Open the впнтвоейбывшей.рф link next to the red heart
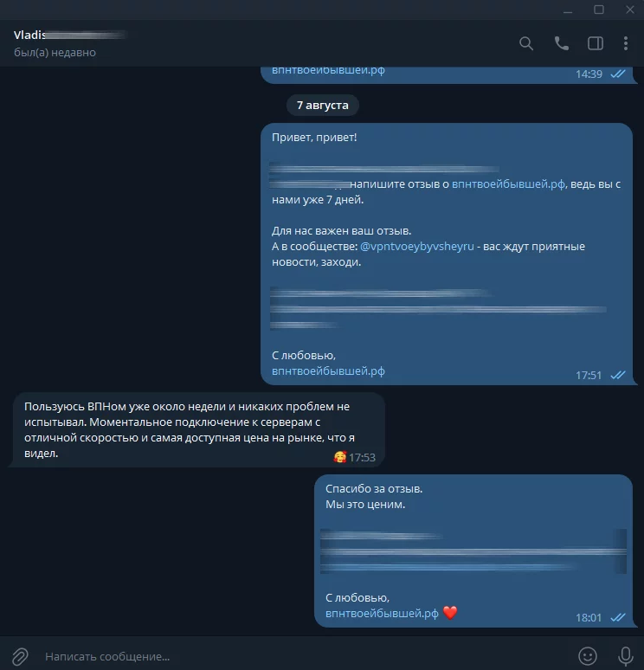This screenshot has width=644, height=670. [x=382, y=613]
